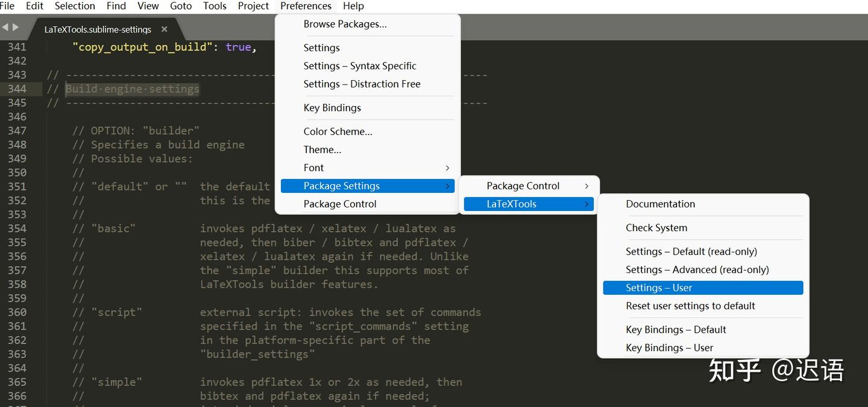The height and width of the screenshot is (407, 868).
Task: Click the back navigation arrow
Action: pyautogui.click(x=5, y=27)
